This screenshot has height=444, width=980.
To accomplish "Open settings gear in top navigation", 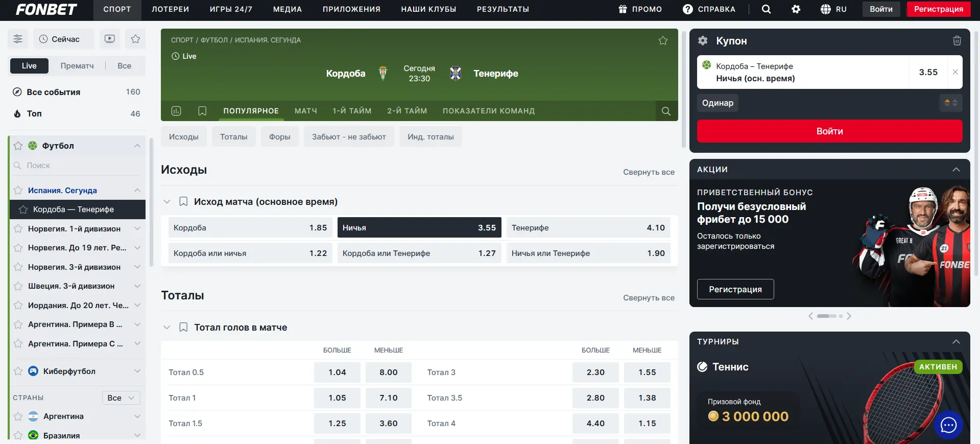I will click(796, 9).
